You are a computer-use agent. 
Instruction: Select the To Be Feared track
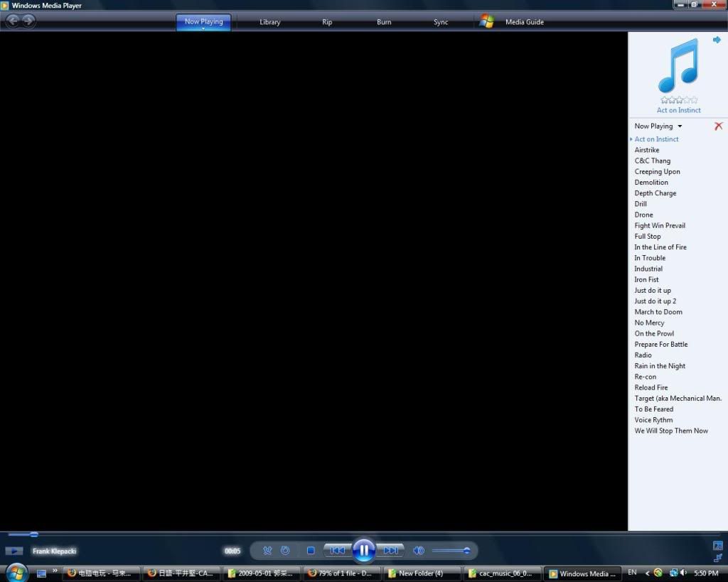[x=654, y=409]
